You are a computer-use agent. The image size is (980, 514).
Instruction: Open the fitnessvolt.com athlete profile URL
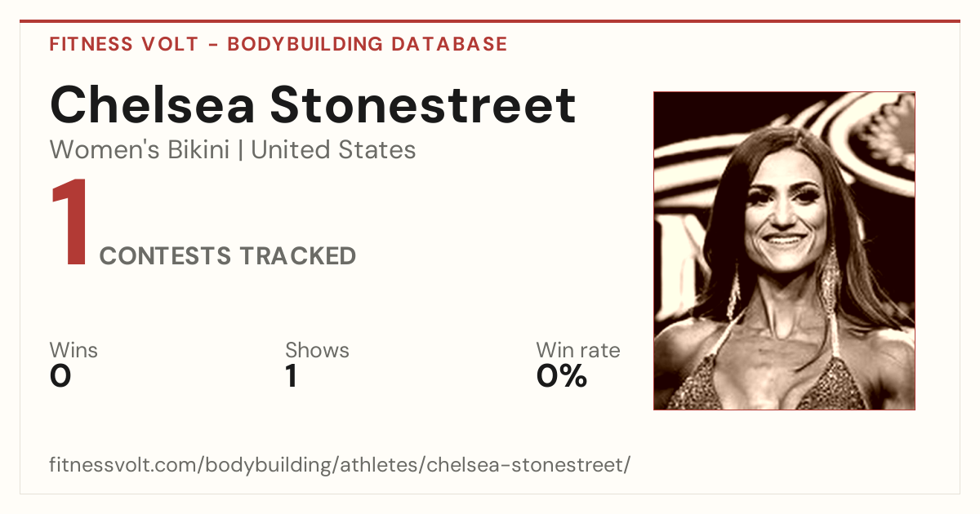pos(341,466)
